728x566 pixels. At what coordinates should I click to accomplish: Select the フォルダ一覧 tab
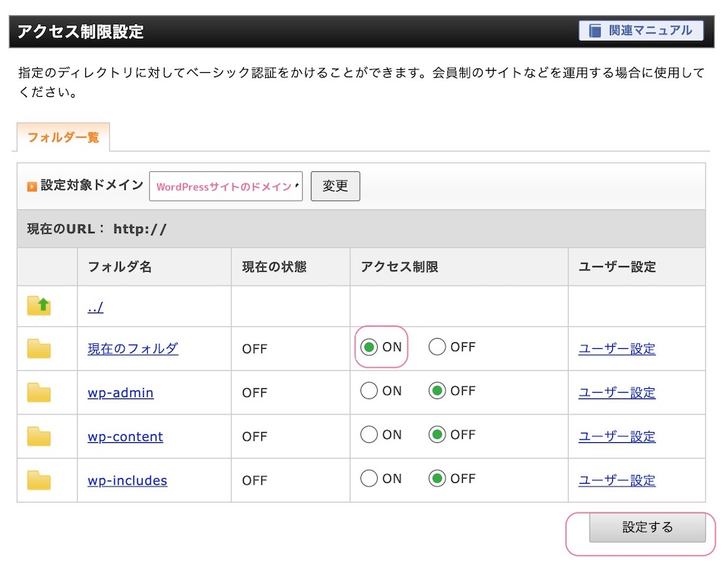point(63,137)
